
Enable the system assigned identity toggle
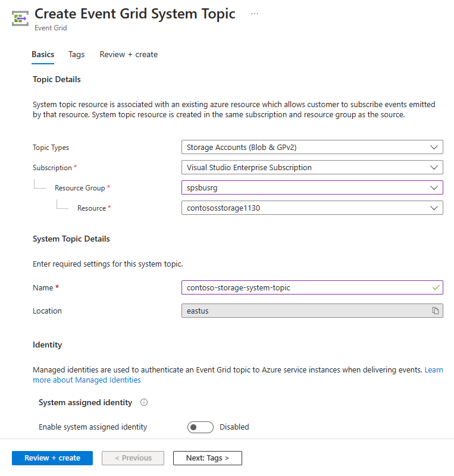[201, 427]
